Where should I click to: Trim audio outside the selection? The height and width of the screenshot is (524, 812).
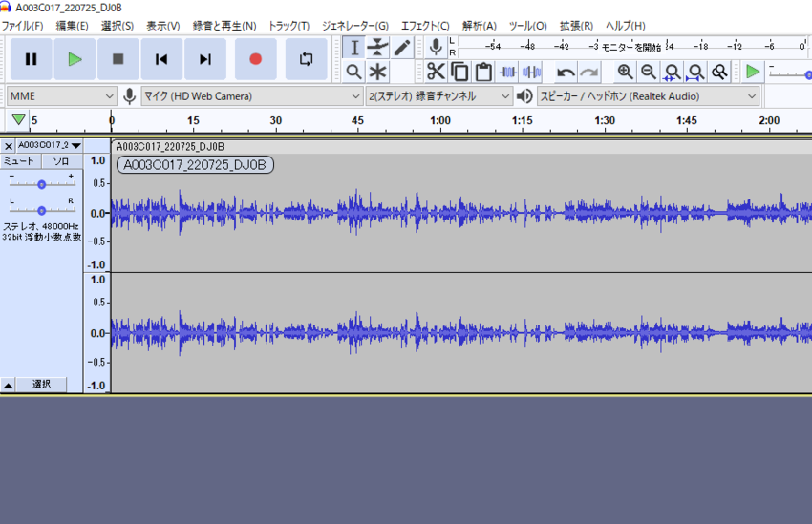click(x=507, y=72)
